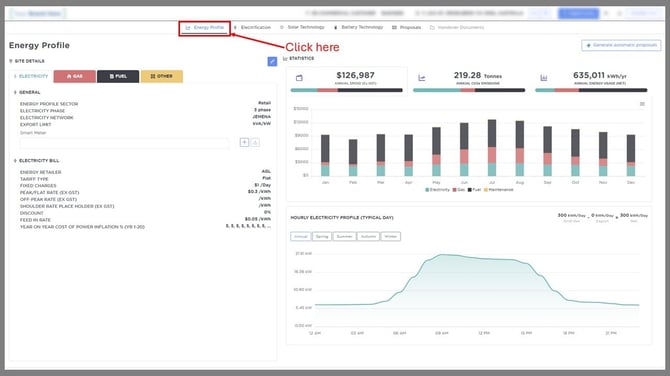Click the Export Limit row label

(35, 124)
